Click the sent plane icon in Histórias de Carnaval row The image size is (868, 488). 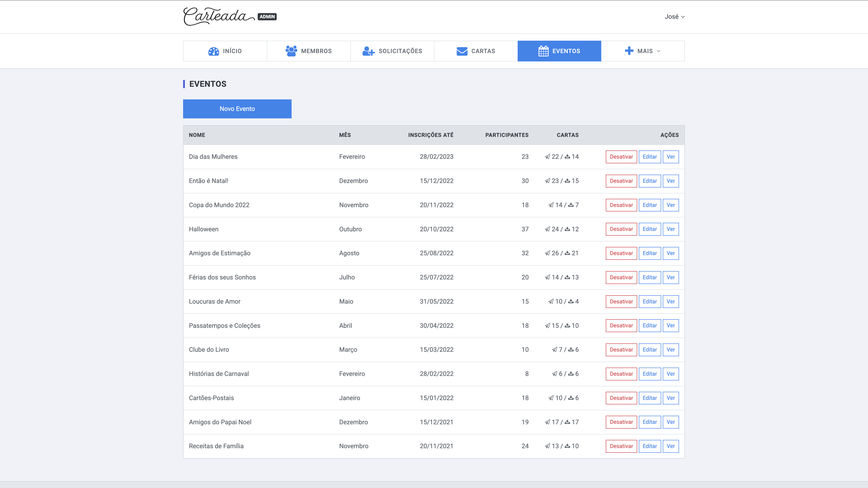point(554,374)
